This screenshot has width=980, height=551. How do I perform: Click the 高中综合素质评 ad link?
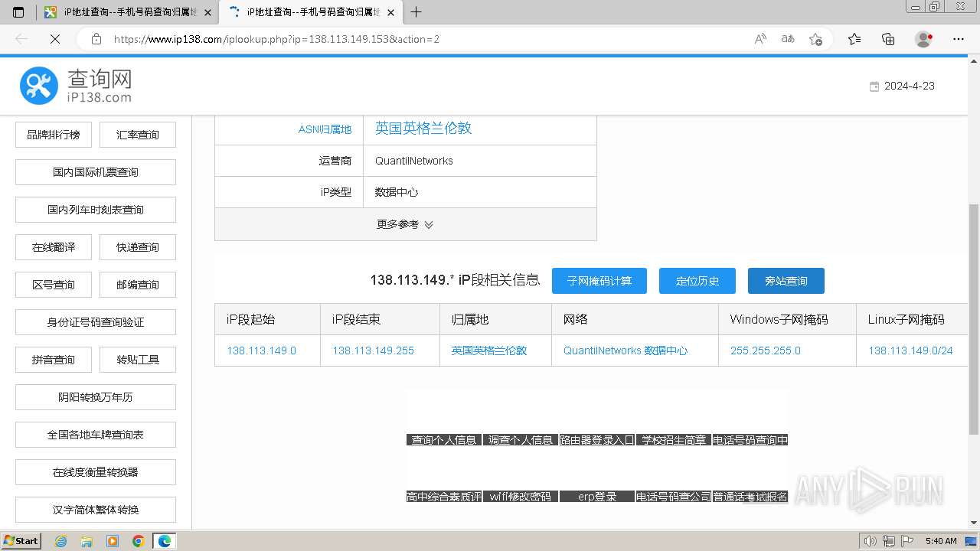click(x=444, y=497)
